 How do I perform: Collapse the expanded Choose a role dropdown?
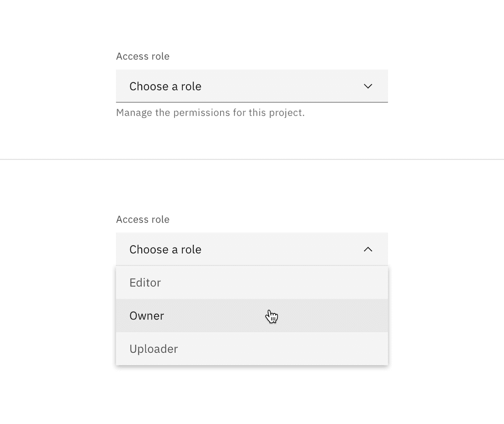tap(252, 249)
